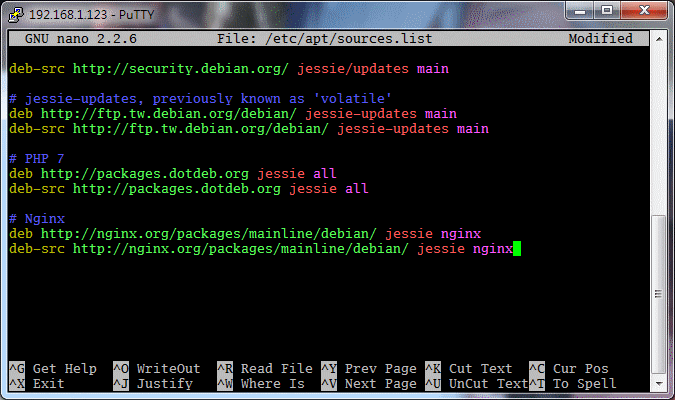
Task: Click 'File: /etc/apt/sources.list' header text
Action: [x=325, y=39]
